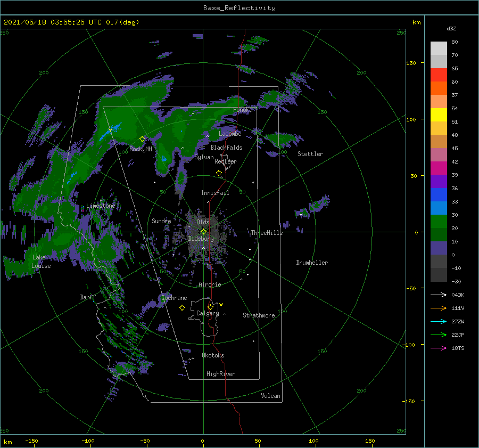
Task: Pick the magenta 39-42 dBZ legend swatch
Action: click(439, 168)
